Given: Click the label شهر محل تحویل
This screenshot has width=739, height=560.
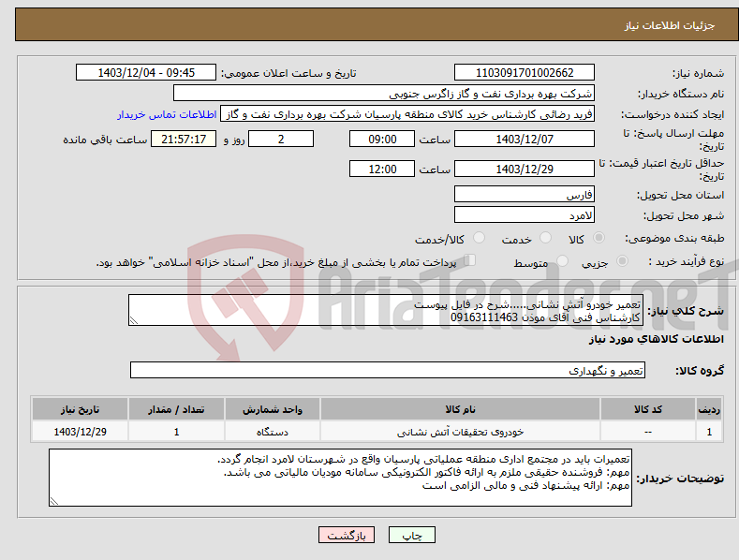Looking at the screenshot, I should 684,215.
